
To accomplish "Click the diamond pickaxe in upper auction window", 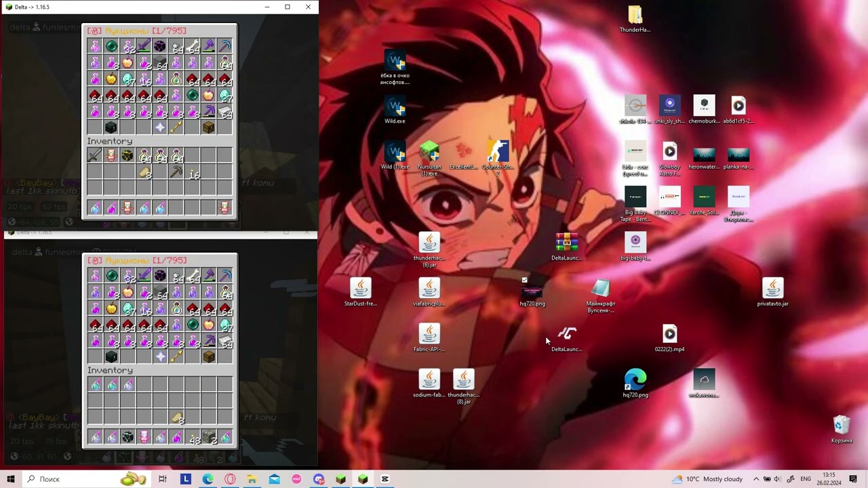I will pyautogui.click(x=226, y=46).
